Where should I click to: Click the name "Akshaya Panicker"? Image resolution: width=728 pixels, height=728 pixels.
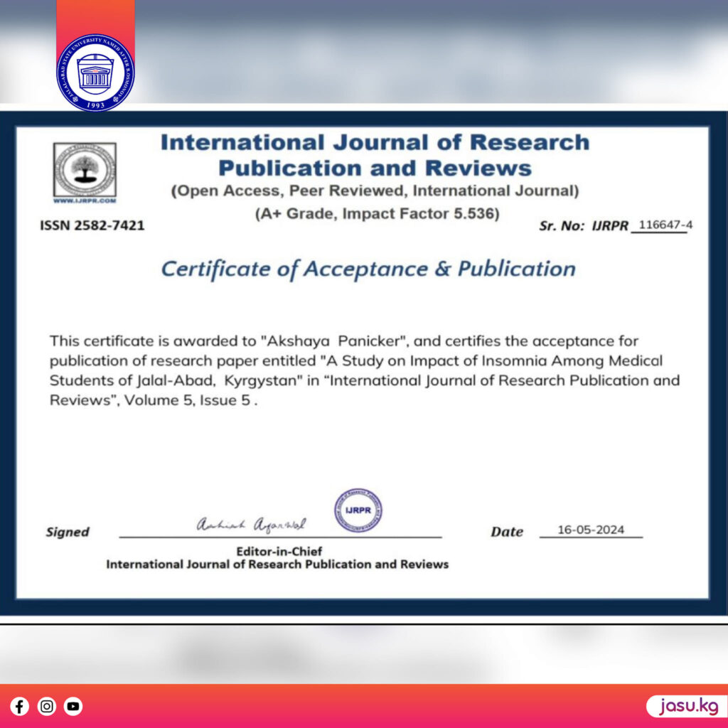click(334, 341)
